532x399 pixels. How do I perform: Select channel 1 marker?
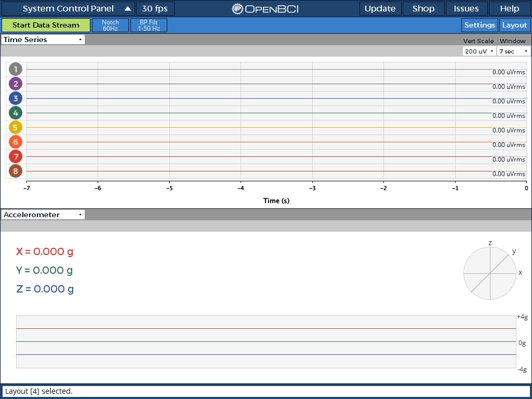(15, 69)
